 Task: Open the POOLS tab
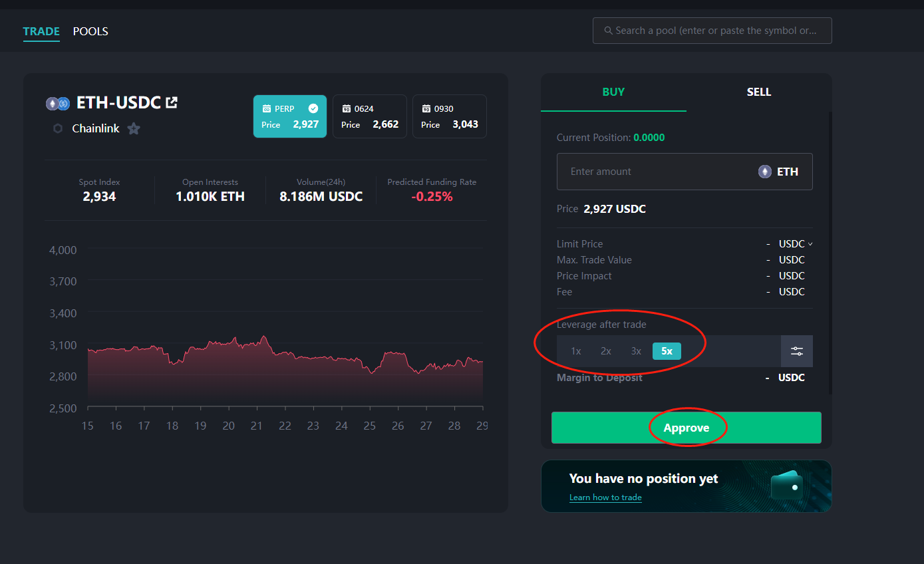90,31
